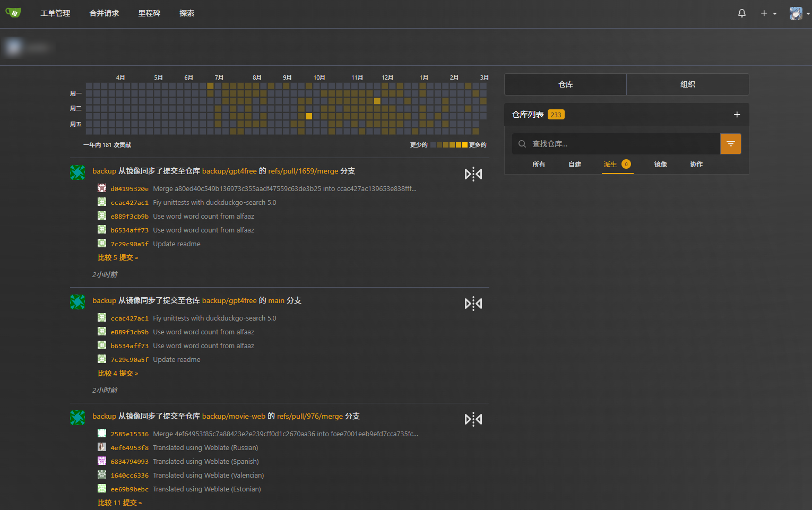812x510 pixels.
Task: Click the main branch link
Action: [x=276, y=300]
